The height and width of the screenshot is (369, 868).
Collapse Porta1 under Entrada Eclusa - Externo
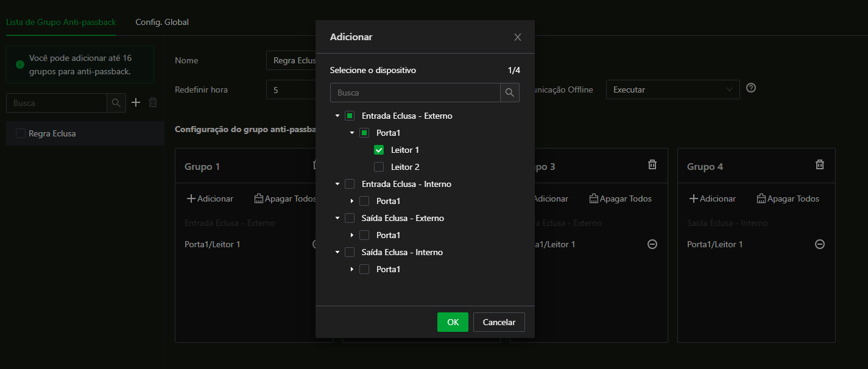tap(352, 133)
